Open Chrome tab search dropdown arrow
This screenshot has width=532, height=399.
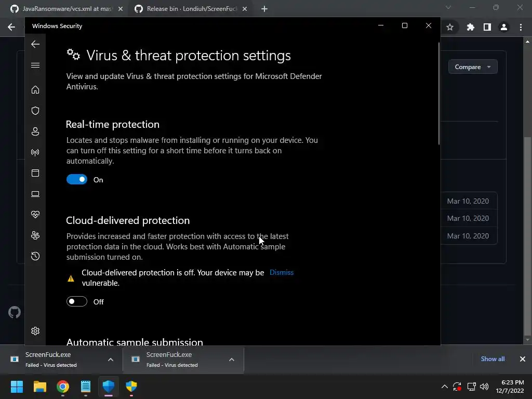(x=448, y=7)
